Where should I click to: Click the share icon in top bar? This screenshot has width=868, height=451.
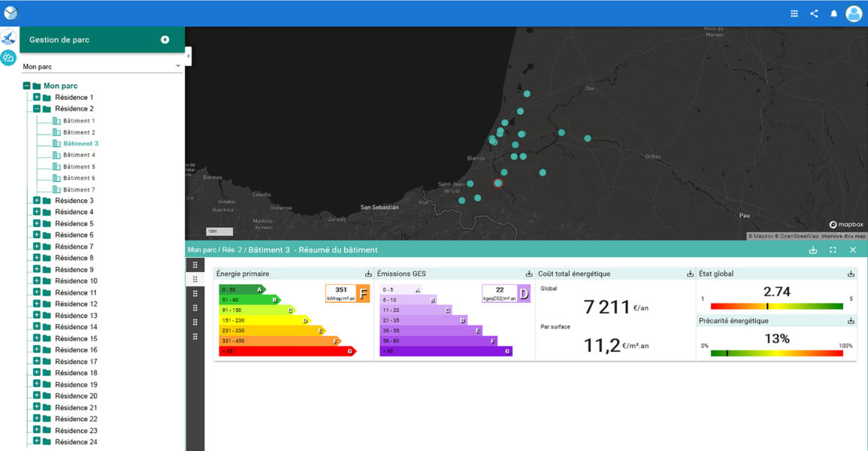[814, 14]
